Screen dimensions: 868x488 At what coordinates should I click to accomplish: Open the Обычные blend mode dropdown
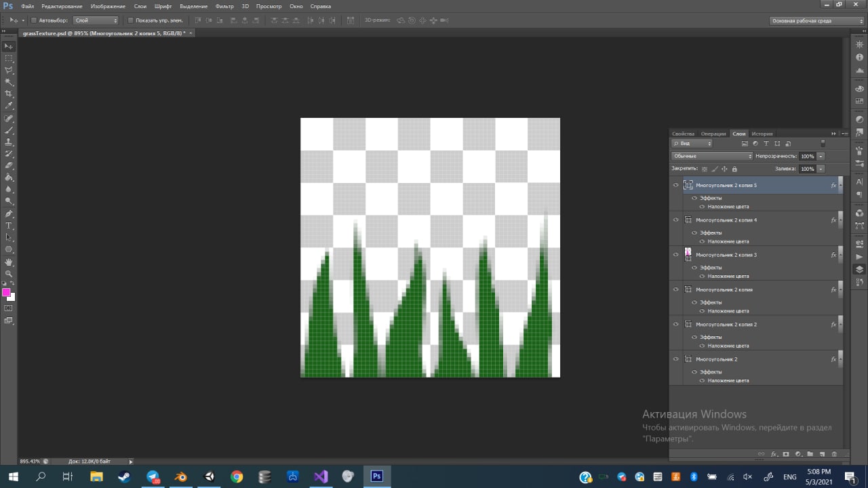click(712, 156)
